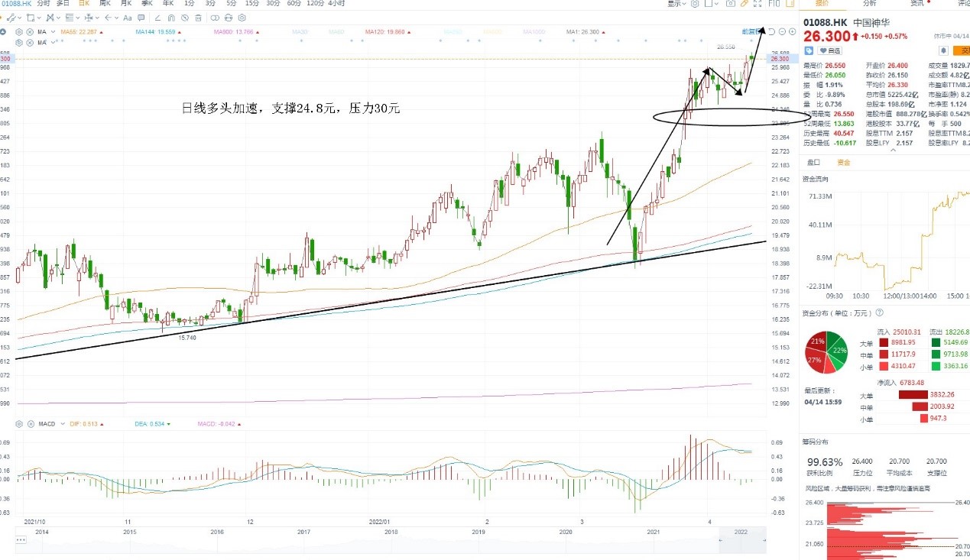Toggle hide-drawings crossed circle icon

tap(185, 18)
